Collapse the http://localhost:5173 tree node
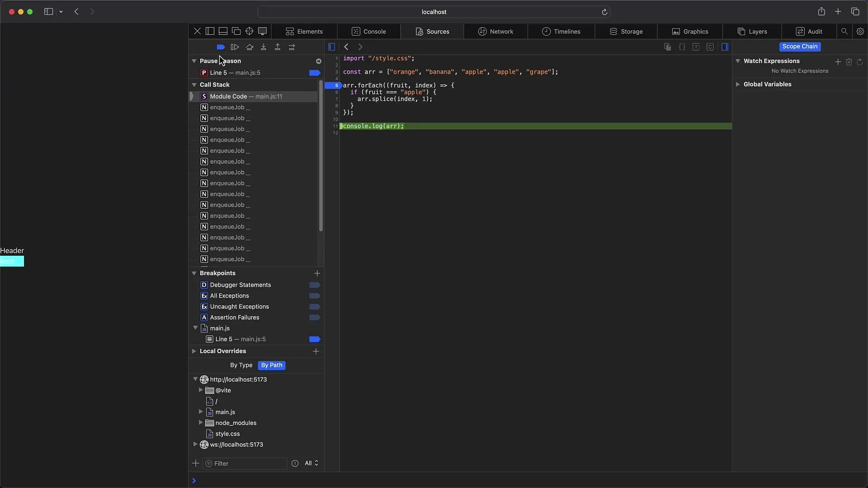This screenshot has height=488, width=868. [x=195, y=380]
